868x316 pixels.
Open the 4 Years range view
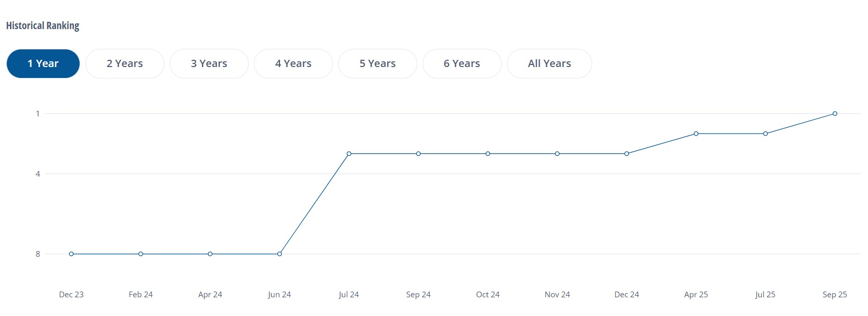tap(293, 63)
